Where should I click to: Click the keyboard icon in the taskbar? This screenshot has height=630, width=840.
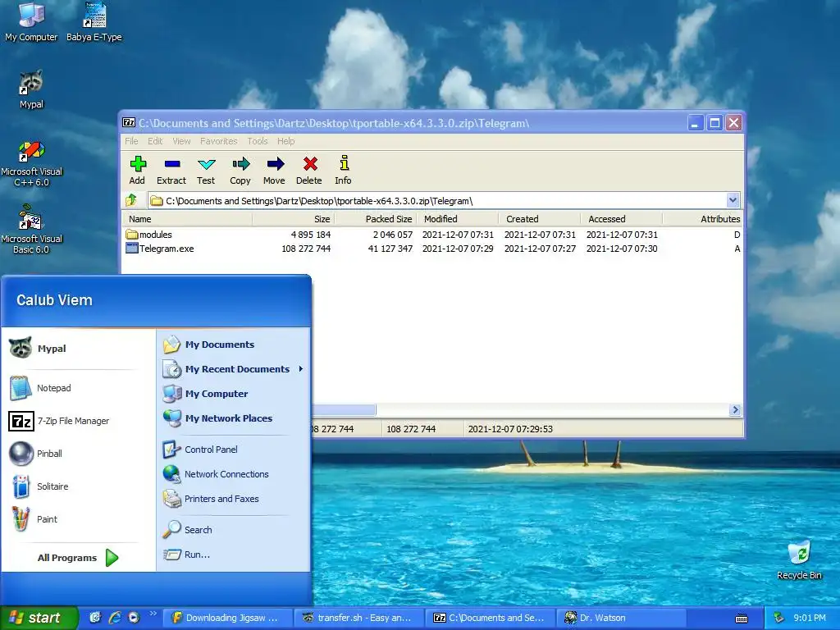click(x=742, y=619)
